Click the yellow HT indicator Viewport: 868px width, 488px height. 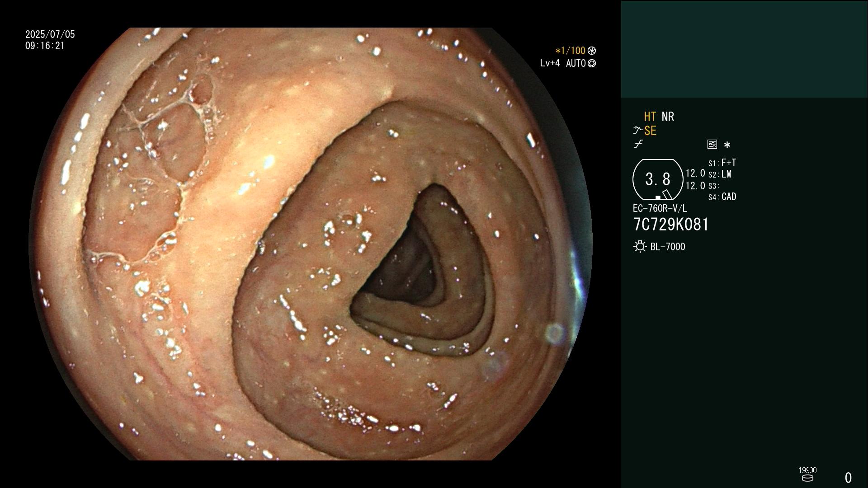[x=650, y=117]
